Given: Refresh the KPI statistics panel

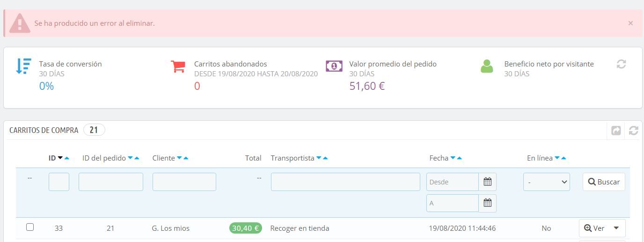Looking at the screenshot, I should (x=621, y=65).
